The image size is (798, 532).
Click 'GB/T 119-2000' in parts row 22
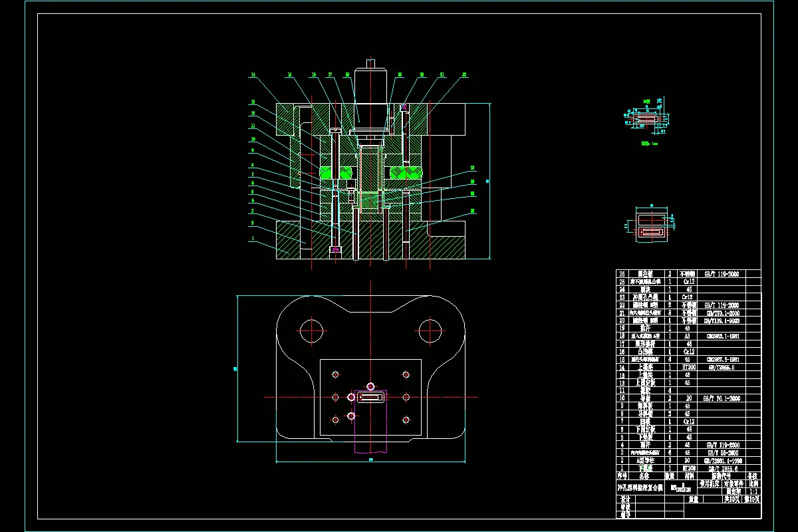[722, 305]
